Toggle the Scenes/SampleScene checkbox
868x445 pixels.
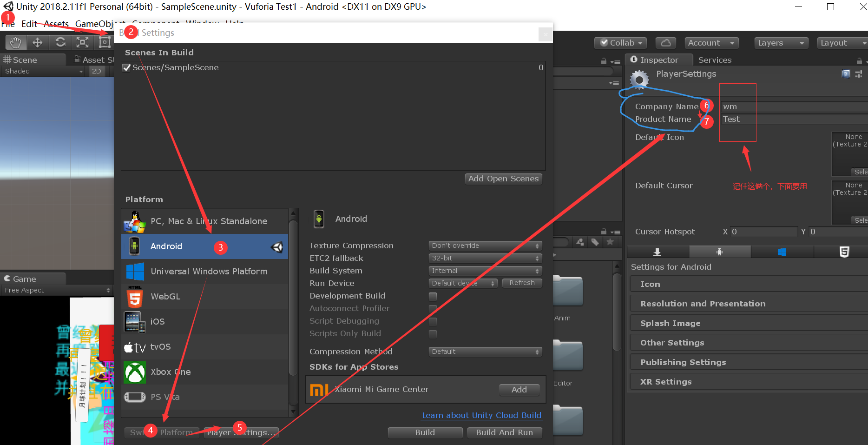tap(126, 67)
